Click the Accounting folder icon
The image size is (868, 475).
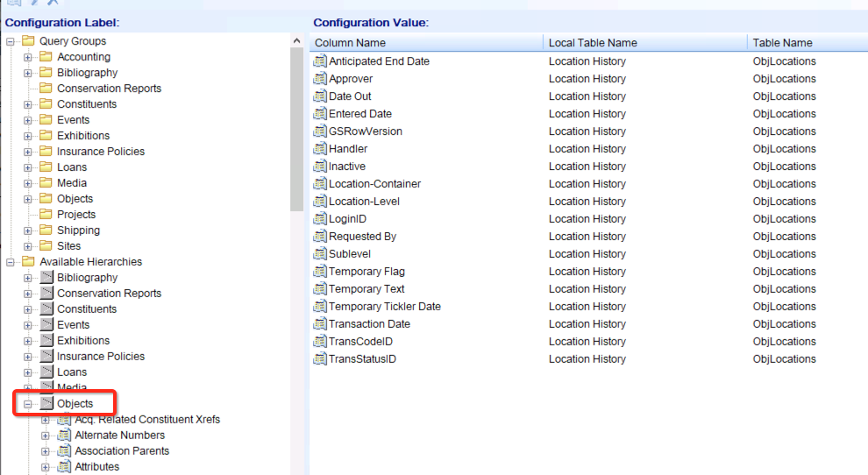click(x=46, y=56)
